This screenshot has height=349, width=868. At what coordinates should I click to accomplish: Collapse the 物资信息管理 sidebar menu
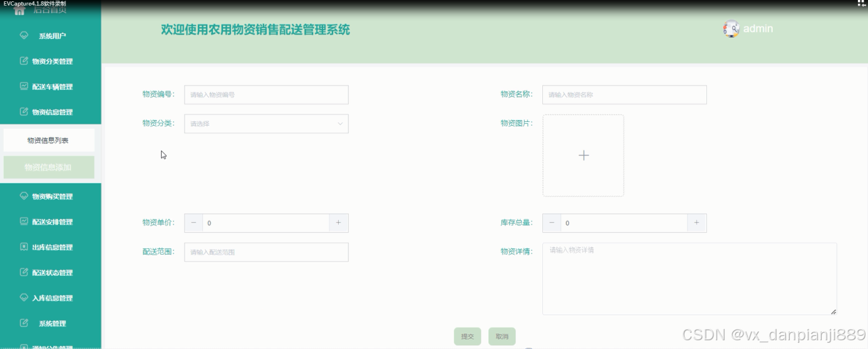tap(50, 112)
